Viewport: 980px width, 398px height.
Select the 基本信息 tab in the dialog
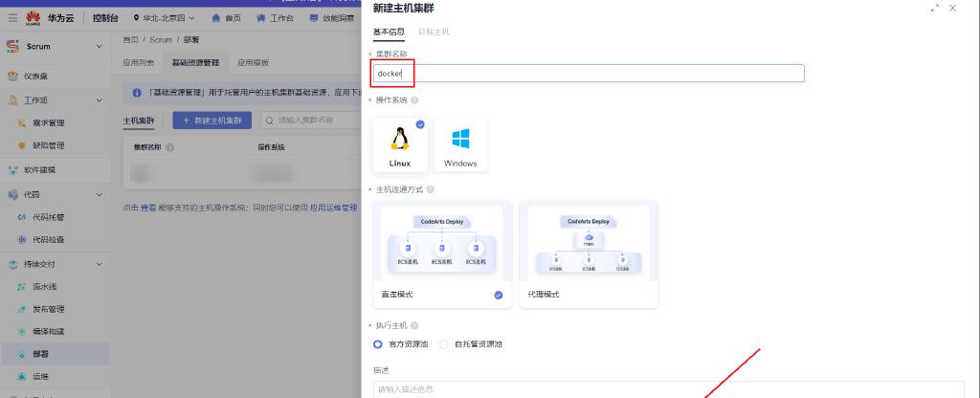pos(389,32)
